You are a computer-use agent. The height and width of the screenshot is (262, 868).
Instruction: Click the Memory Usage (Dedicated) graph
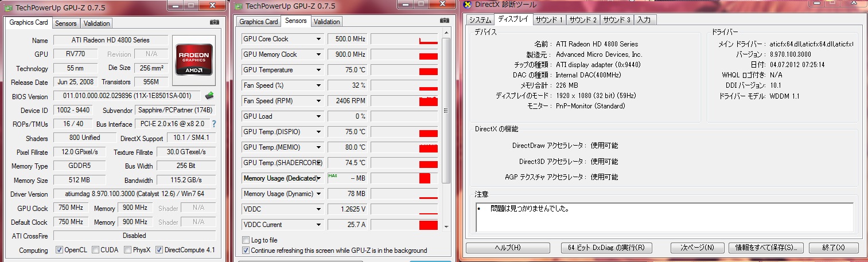(404, 178)
